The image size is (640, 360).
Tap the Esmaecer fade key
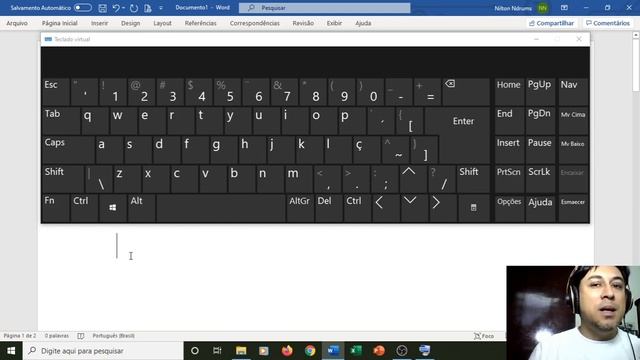(573, 208)
